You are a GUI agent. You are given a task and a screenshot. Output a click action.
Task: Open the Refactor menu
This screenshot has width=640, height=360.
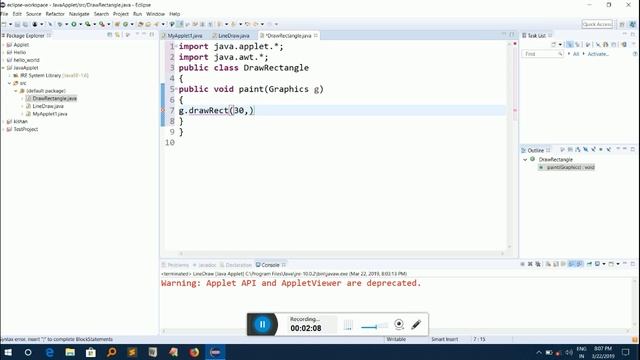(x=55, y=14)
